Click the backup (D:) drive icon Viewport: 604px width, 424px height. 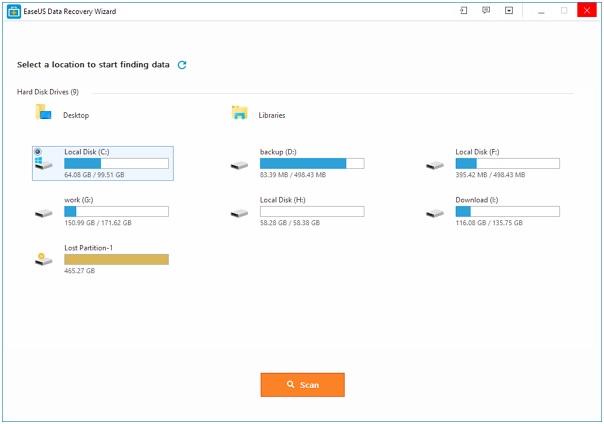point(239,165)
